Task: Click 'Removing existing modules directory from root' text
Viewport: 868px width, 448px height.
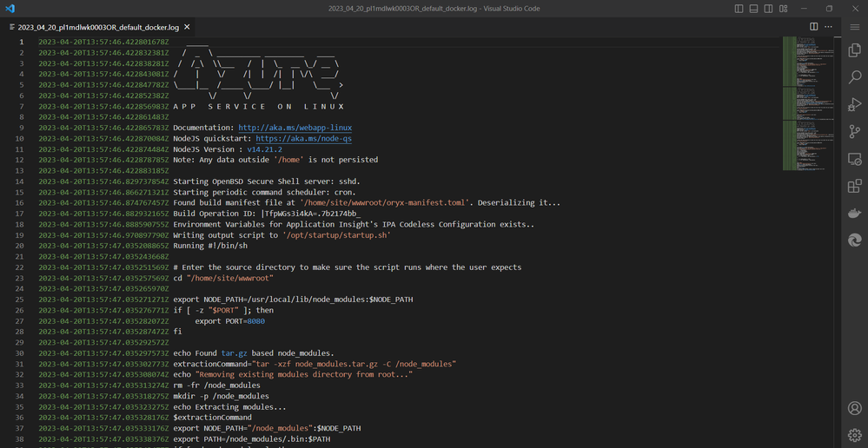Action: click(304, 374)
